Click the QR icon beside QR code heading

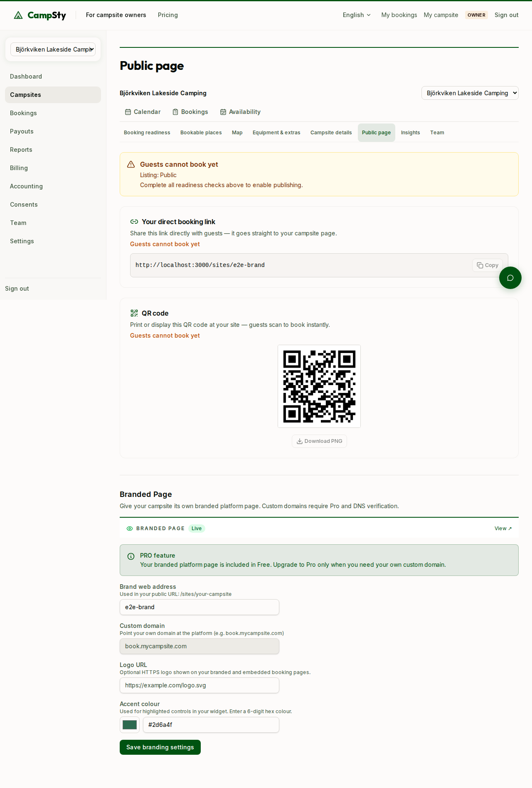[x=134, y=313]
